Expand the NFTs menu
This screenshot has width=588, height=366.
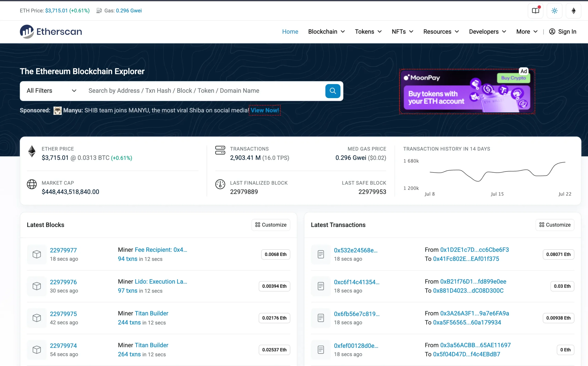point(402,31)
